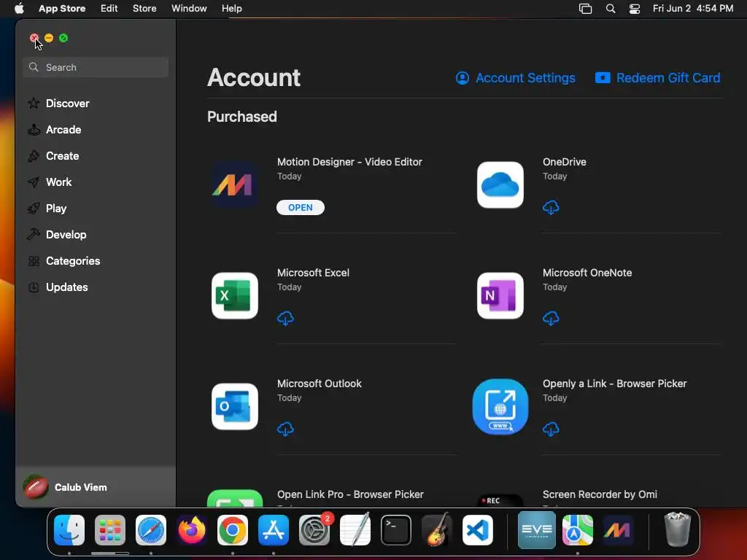Image resolution: width=747 pixels, height=560 pixels.
Task: Open the Apple menu
Action: click(19, 9)
